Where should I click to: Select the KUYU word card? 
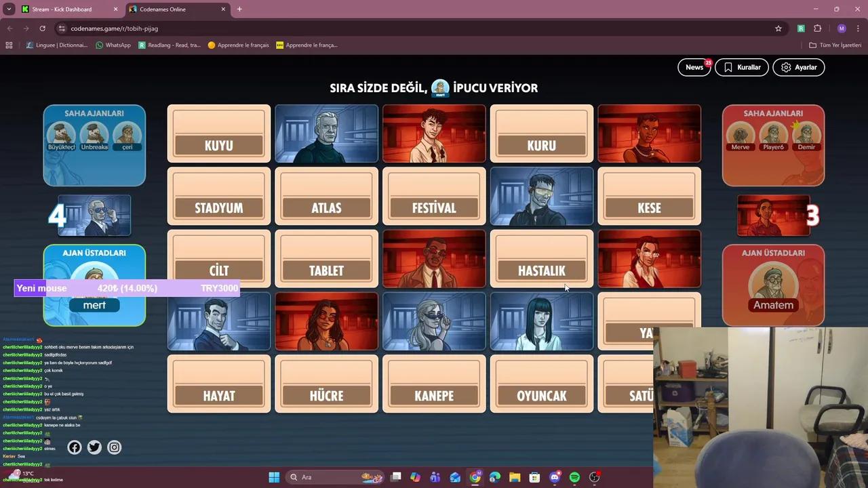[218, 134]
